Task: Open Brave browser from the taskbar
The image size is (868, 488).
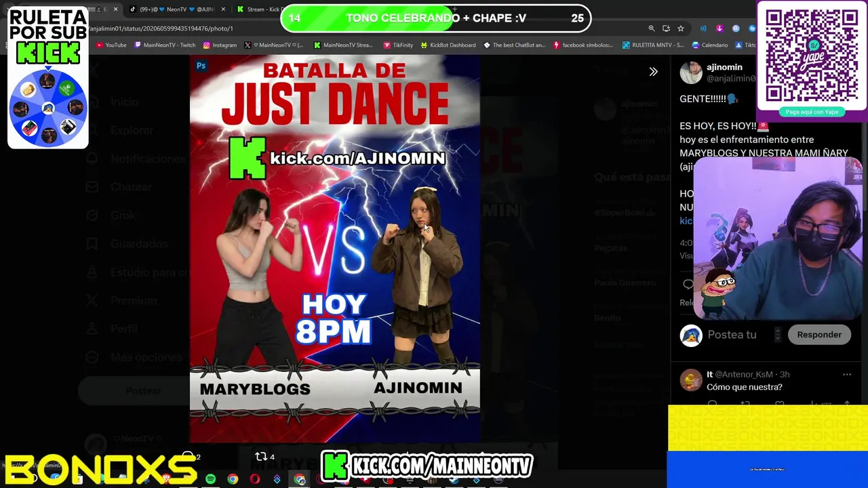Action: tap(167, 479)
